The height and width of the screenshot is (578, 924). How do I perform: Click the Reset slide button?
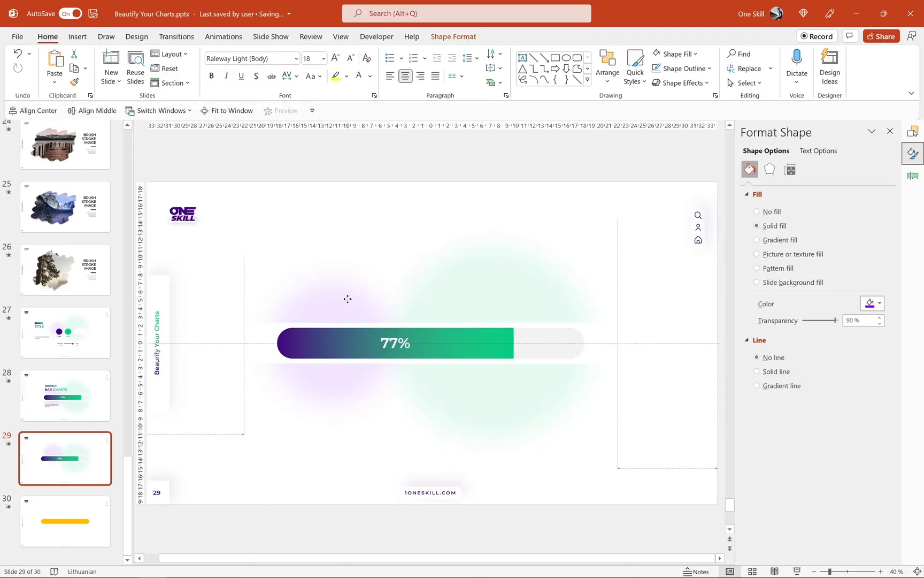(164, 69)
